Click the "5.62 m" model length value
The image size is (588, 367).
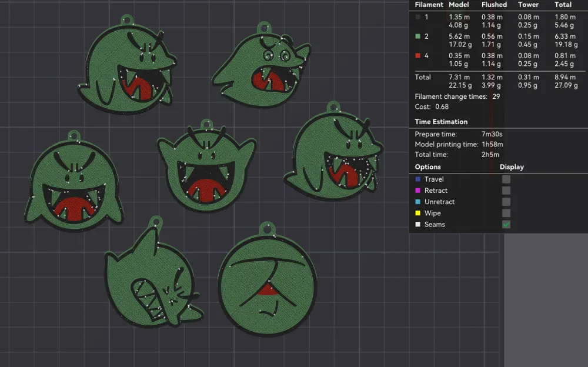click(459, 36)
